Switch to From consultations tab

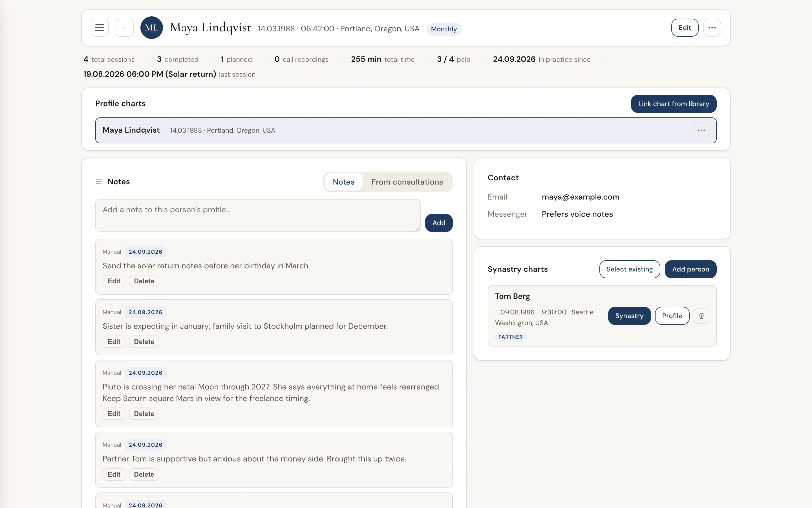click(x=407, y=182)
